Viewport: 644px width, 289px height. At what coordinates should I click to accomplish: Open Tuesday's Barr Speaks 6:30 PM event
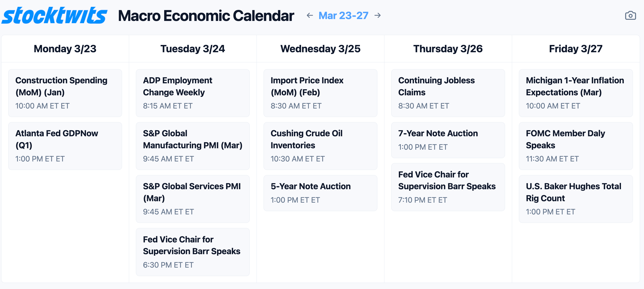tap(192, 252)
